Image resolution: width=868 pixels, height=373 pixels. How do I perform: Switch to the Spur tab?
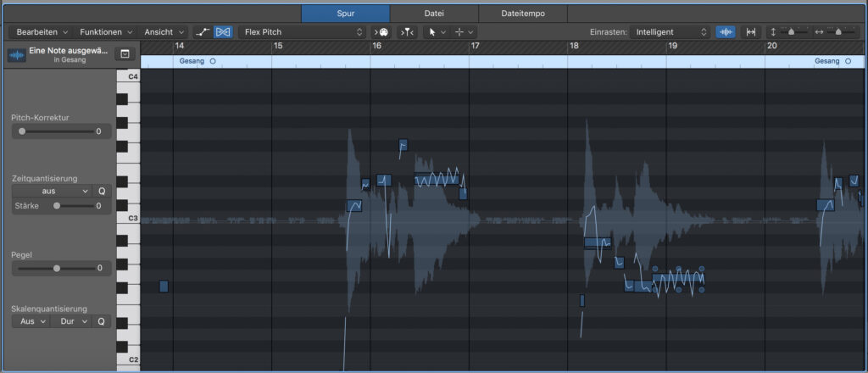click(x=346, y=14)
